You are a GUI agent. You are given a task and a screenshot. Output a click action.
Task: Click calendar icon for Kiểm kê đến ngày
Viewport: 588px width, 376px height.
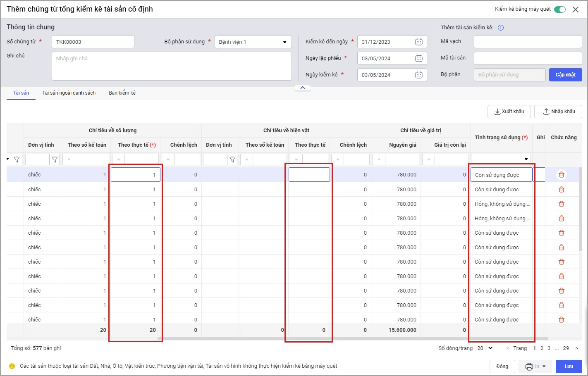[x=418, y=42]
